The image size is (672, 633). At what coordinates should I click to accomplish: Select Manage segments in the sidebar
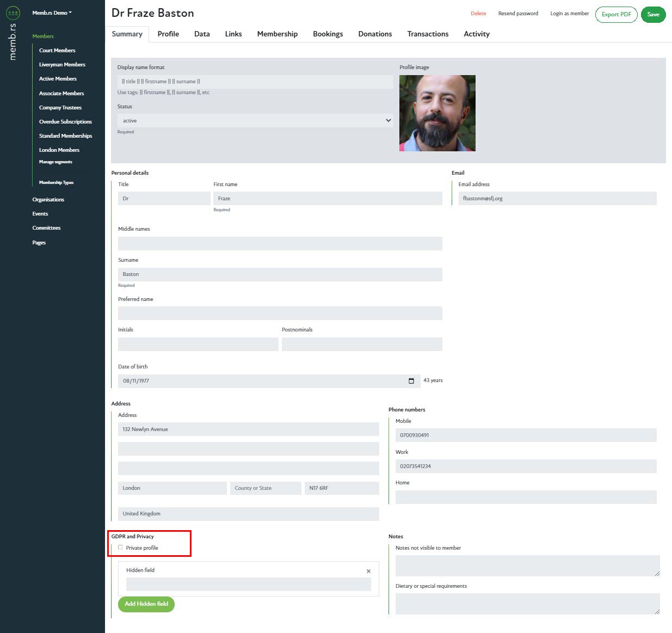pos(56,162)
